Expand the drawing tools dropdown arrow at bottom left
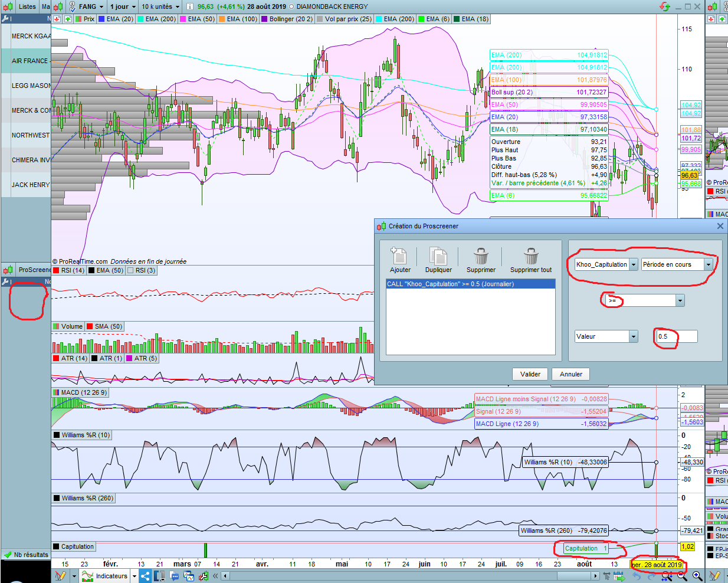 (74, 575)
